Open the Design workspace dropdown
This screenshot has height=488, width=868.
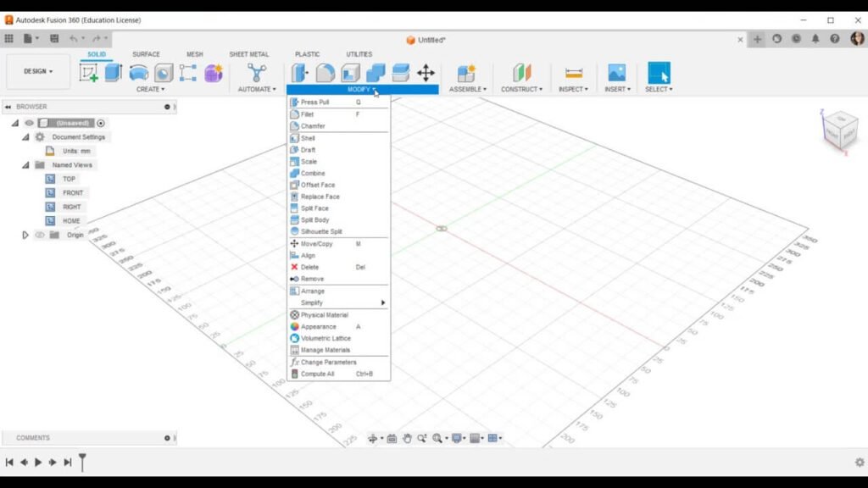pyautogui.click(x=38, y=71)
